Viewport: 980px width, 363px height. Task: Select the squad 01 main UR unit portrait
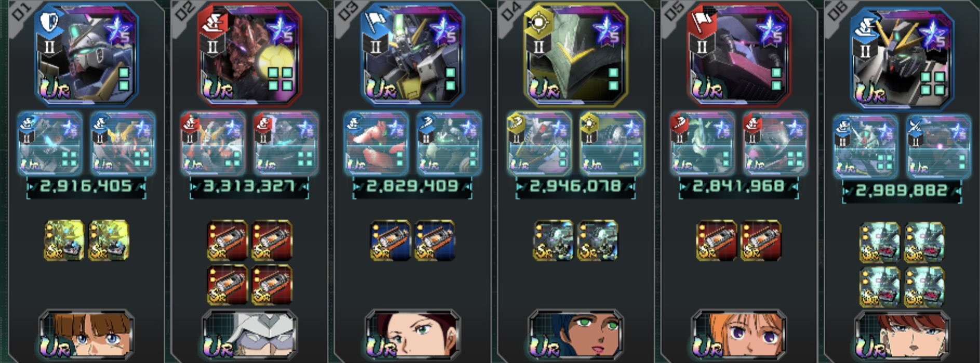point(87,55)
